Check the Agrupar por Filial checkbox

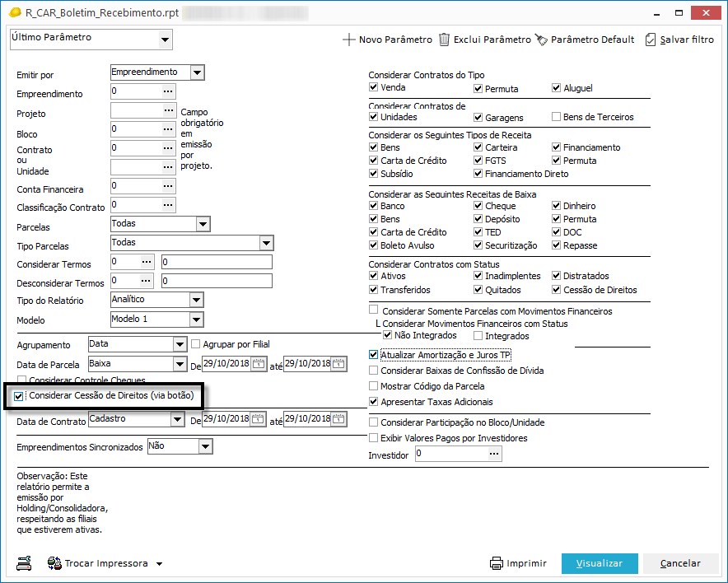click(195, 344)
